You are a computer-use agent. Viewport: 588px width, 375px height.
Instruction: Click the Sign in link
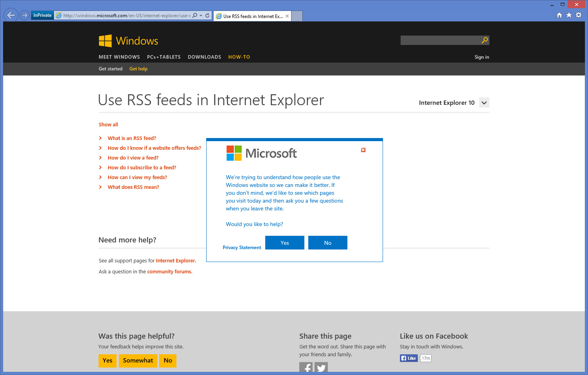[x=482, y=57]
